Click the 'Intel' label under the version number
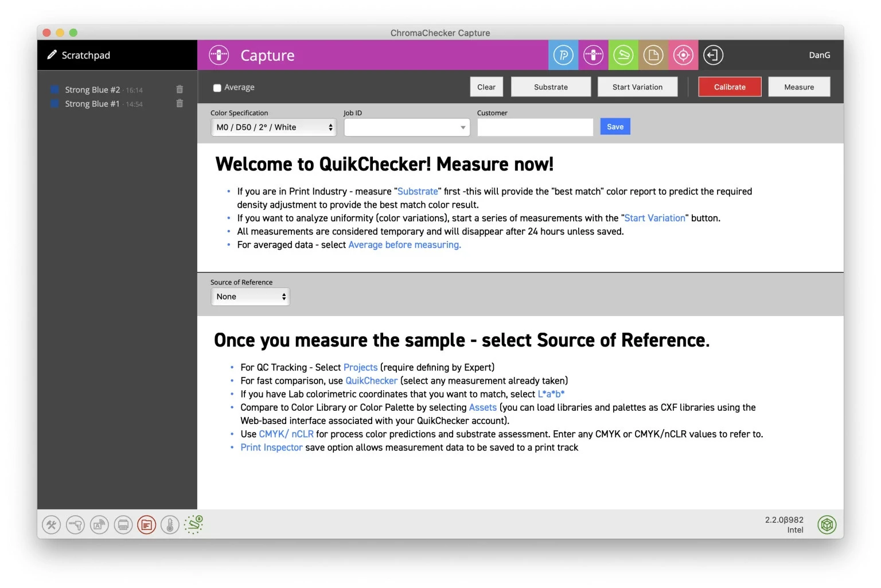The width and height of the screenshot is (881, 588). coord(795,530)
